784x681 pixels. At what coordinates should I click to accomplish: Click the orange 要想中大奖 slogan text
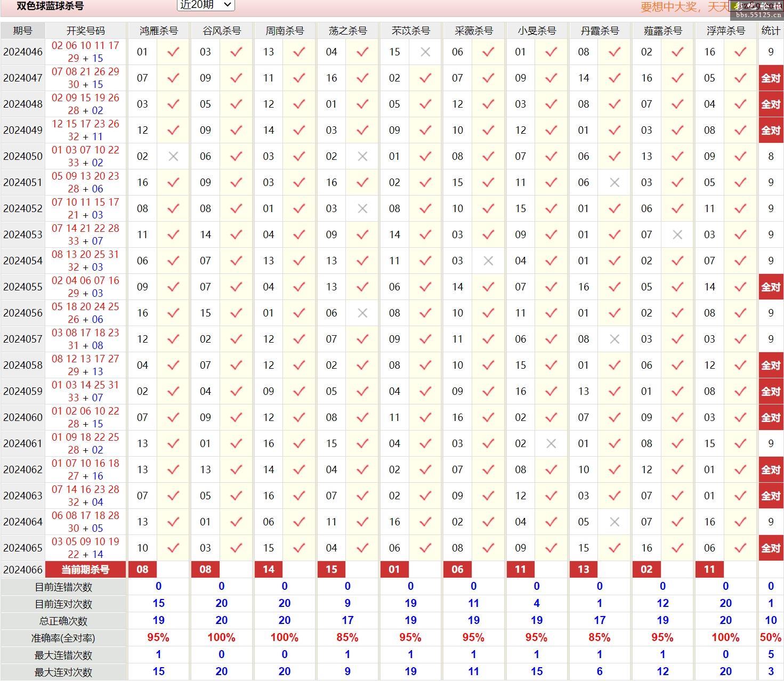[x=684, y=7]
